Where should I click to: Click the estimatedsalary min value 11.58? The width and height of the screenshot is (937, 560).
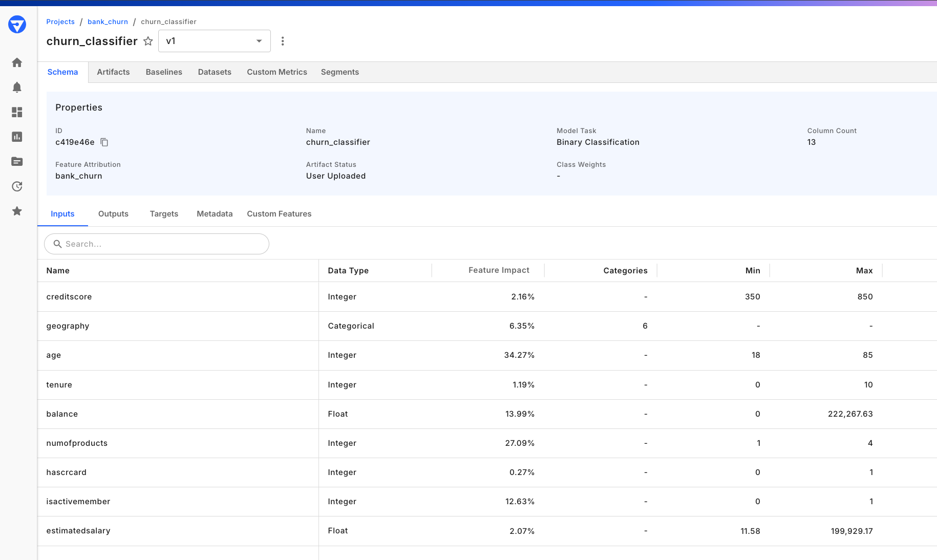click(750, 531)
